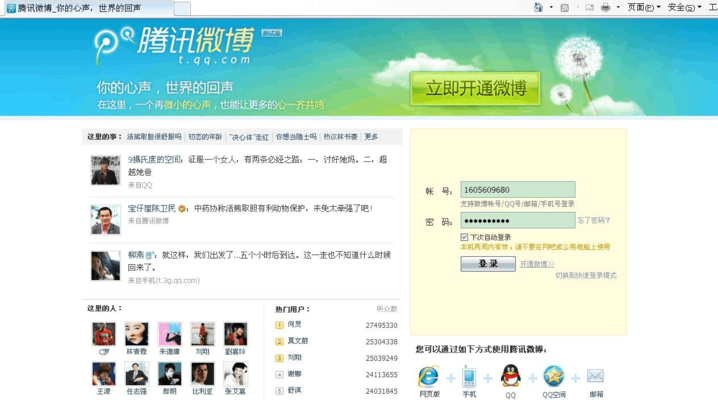Open avatar of 柳岩 post
The image size is (718, 400).
coord(105,266)
